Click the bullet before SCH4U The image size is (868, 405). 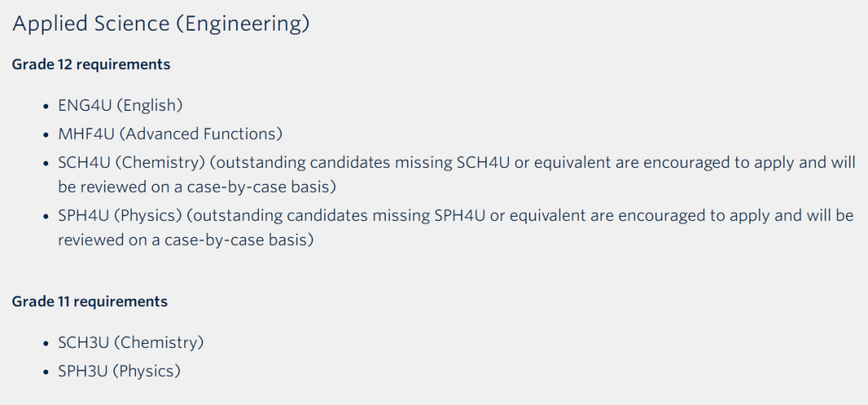point(47,164)
